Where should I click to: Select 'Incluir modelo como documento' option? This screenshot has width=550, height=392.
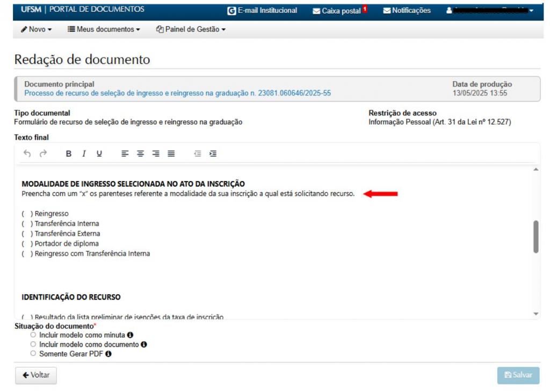click(x=33, y=344)
